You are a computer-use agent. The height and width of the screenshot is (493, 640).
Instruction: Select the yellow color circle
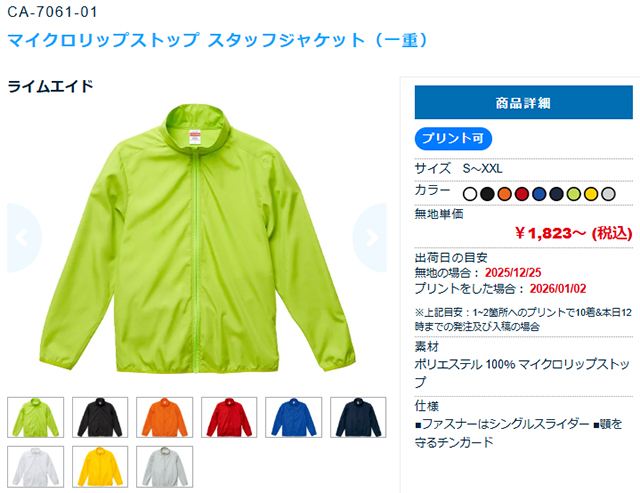[591, 194]
